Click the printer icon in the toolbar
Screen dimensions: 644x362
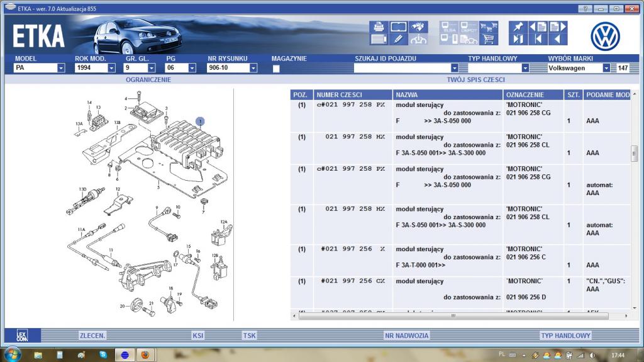(379, 27)
